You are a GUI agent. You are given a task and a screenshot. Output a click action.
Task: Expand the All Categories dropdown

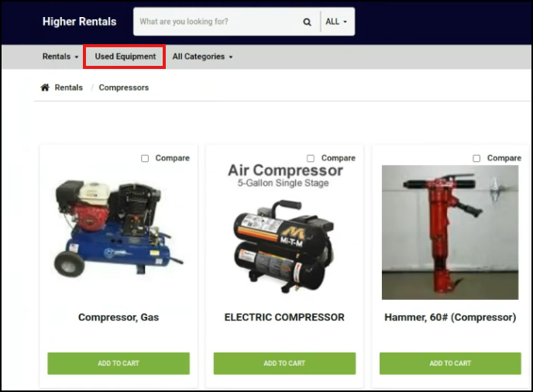coord(202,57)
